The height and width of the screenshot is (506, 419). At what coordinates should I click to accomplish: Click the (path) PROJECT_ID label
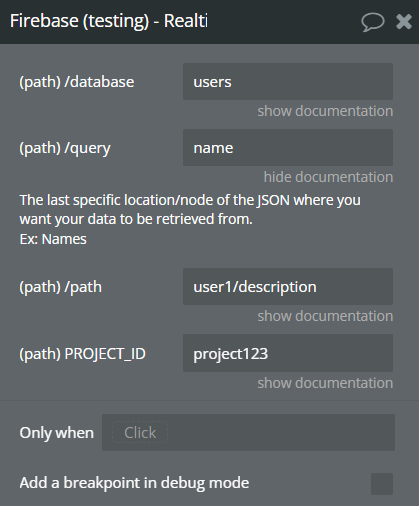pyautogui.click(x=83, y=354)
